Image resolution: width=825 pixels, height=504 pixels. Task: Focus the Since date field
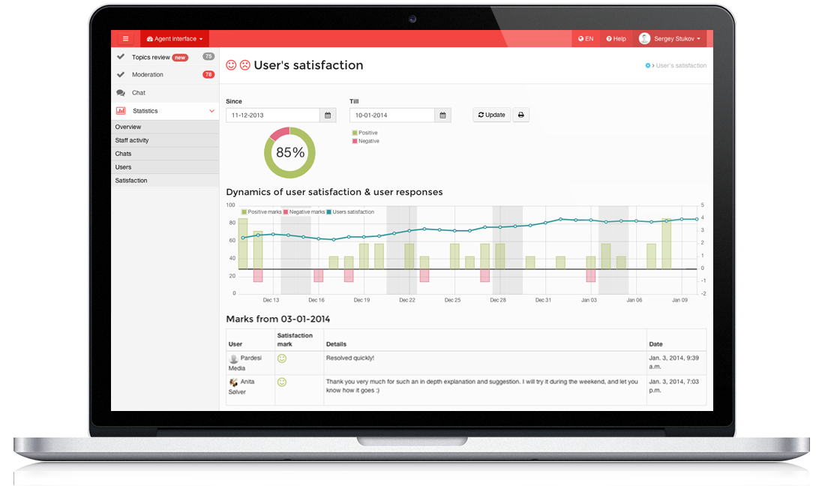pos(272,115)
